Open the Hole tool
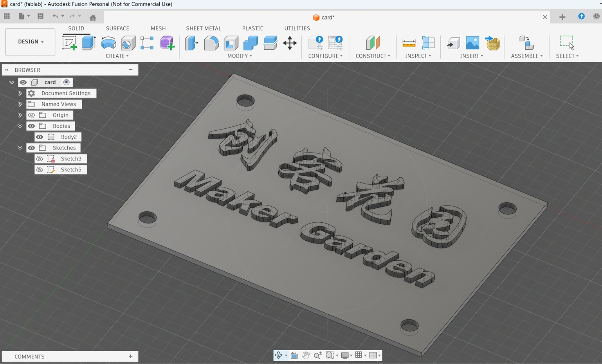The height and width of the screenshot is (364, 602). (x=128, y=43)
